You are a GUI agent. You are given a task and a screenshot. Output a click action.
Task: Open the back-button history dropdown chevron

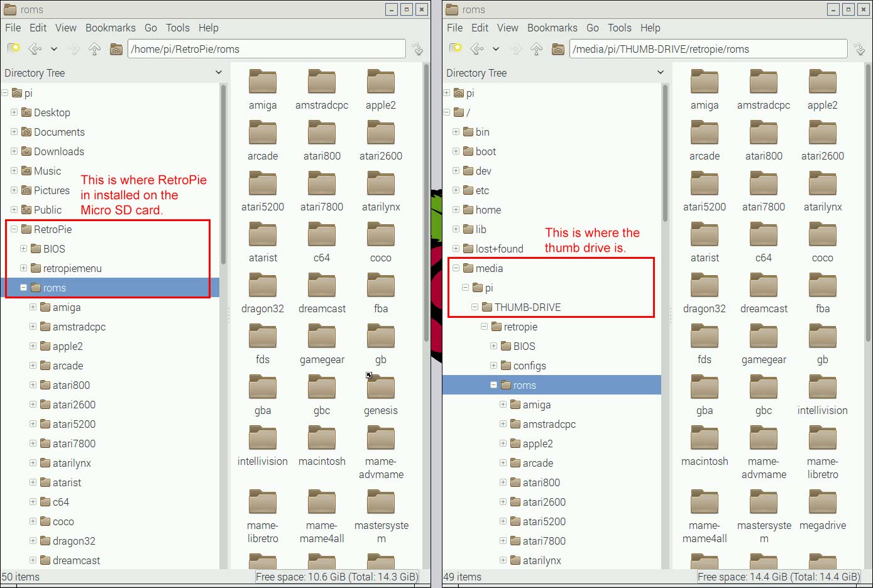pyautogui.click(x=53, y=48)
